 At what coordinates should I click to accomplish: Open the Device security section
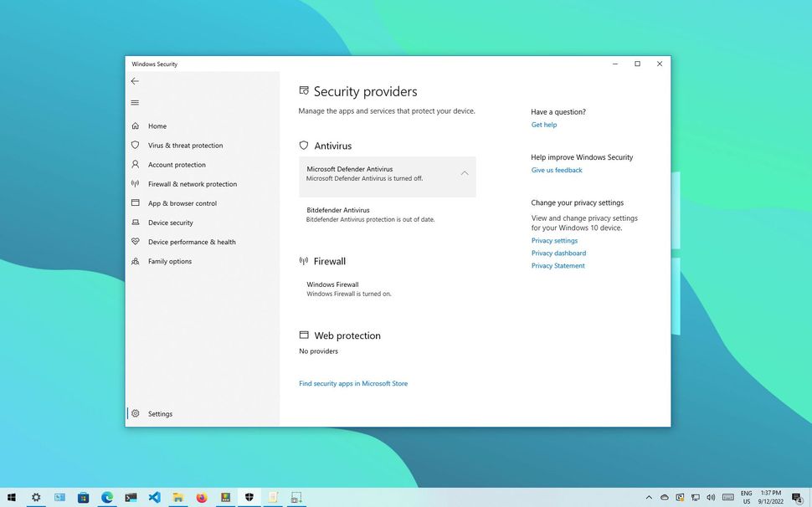(x=171, y=222)
